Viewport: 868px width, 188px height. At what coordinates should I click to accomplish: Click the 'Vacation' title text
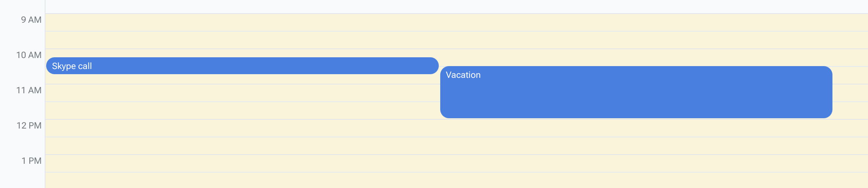(x=463, y=75)
